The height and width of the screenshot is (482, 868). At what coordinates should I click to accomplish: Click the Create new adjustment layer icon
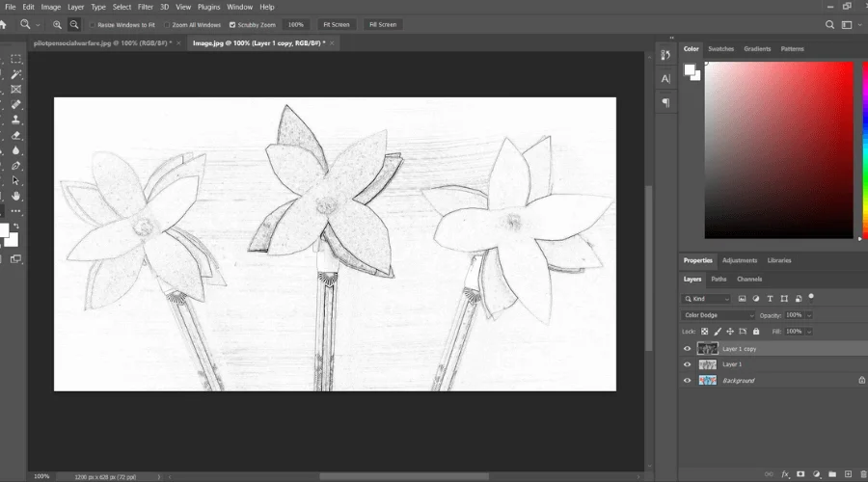817,474
